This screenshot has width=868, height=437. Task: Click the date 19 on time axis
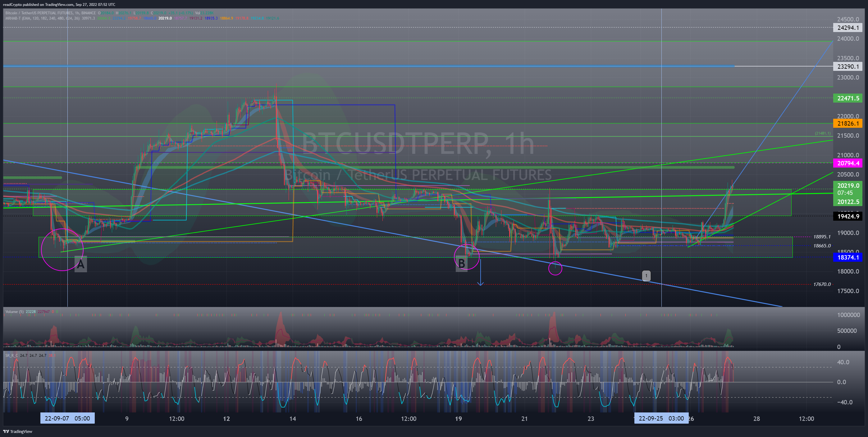pyautogui.click(x=458, y=418)
